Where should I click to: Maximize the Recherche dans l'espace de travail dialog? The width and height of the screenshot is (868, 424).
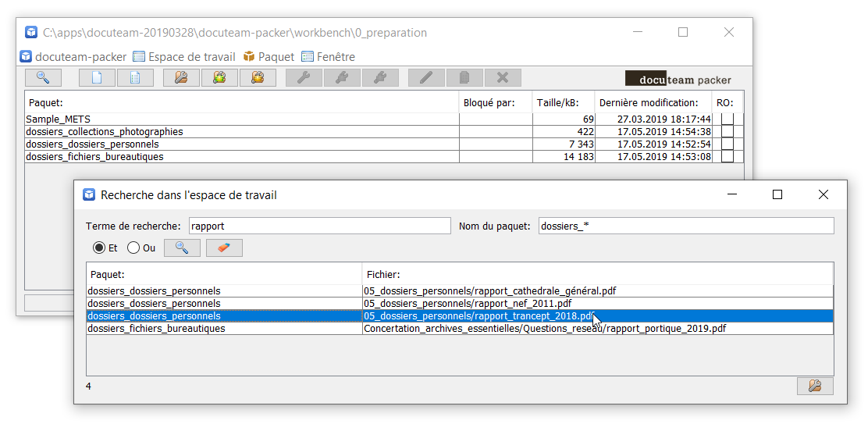click(x=777, y=194)
